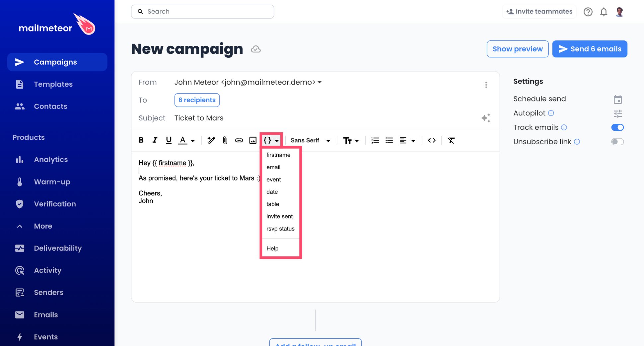
Task: Switch to HTML code view
Action: (x=432, y=140)
